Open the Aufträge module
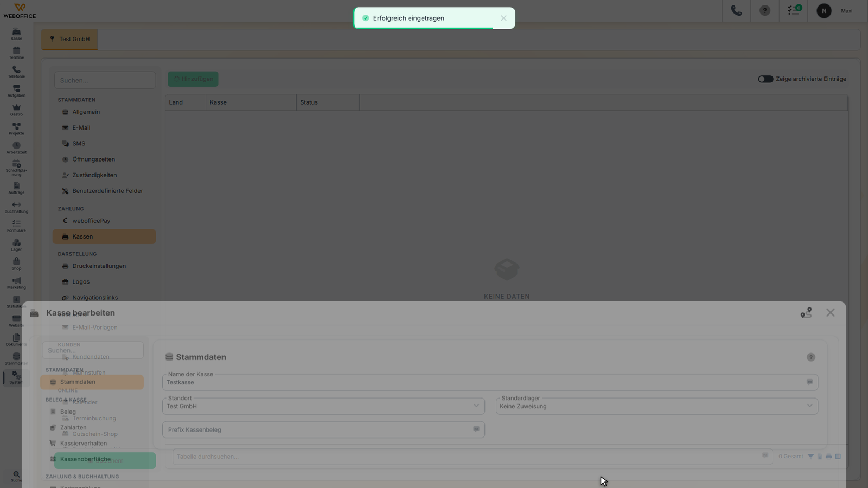 (x=16, y=188)
